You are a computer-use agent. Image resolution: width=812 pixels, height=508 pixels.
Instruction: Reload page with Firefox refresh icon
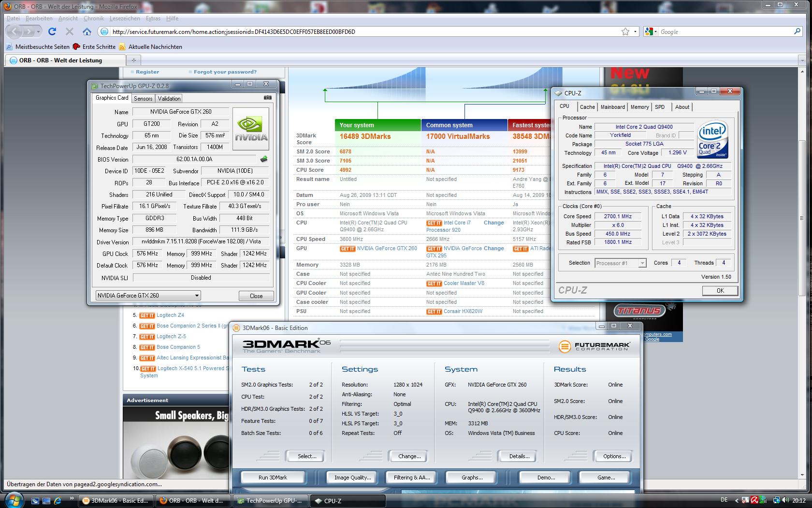pyautogui.click(x=52, y=31)
